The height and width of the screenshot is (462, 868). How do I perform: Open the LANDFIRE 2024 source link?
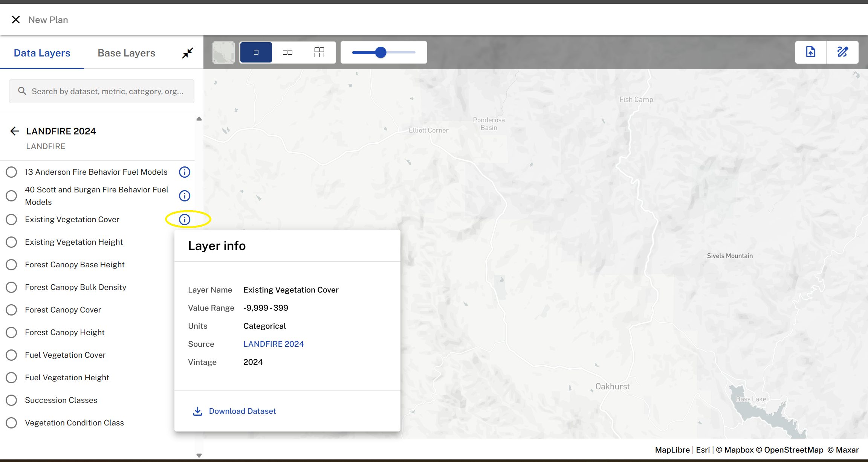tap(274, 344)
